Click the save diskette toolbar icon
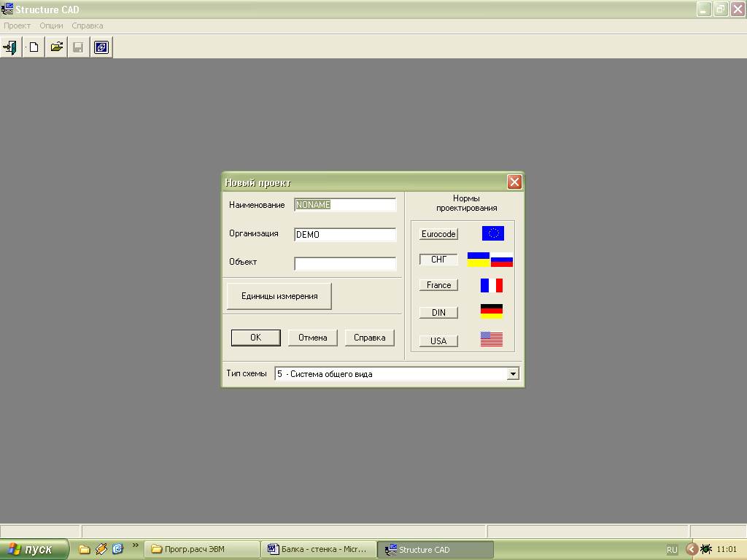The width and height of the screenshot is (747, 560). coord(79,47)
